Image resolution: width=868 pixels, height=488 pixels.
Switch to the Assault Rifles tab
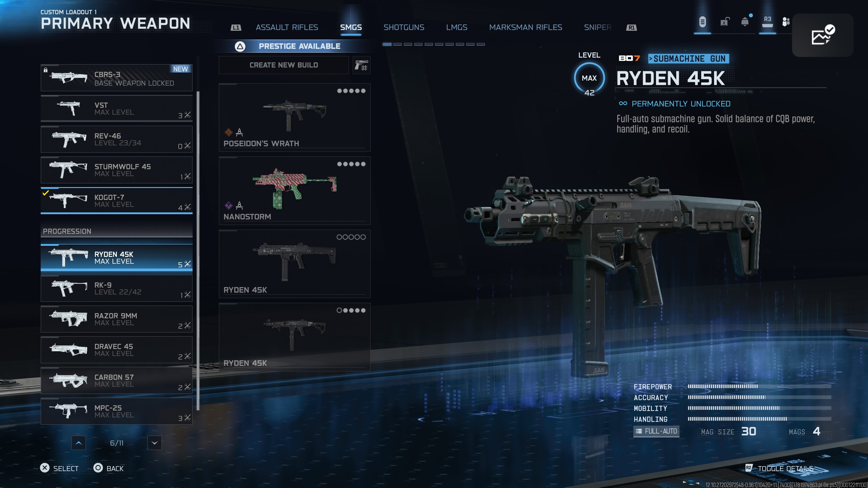pos(287,27)
